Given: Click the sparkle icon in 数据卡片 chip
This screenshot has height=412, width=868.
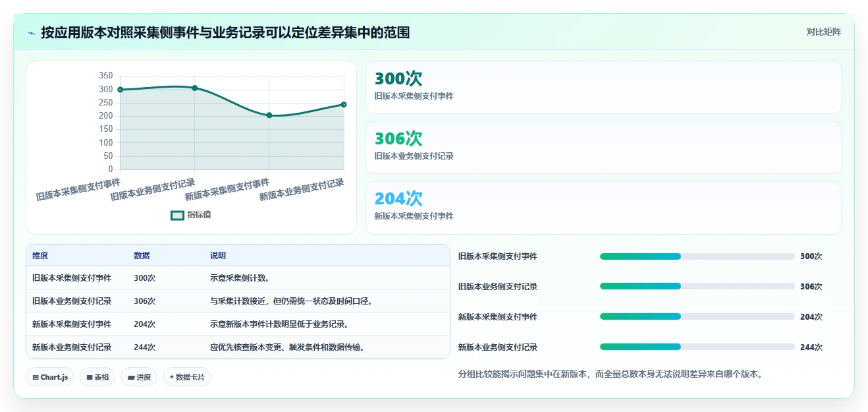Looking at the screenshot, I should pos(171,377).
